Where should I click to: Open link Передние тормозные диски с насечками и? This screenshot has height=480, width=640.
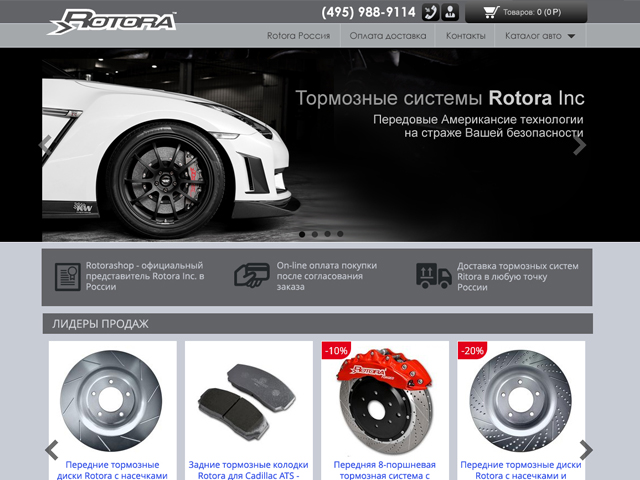click(521, 470)
